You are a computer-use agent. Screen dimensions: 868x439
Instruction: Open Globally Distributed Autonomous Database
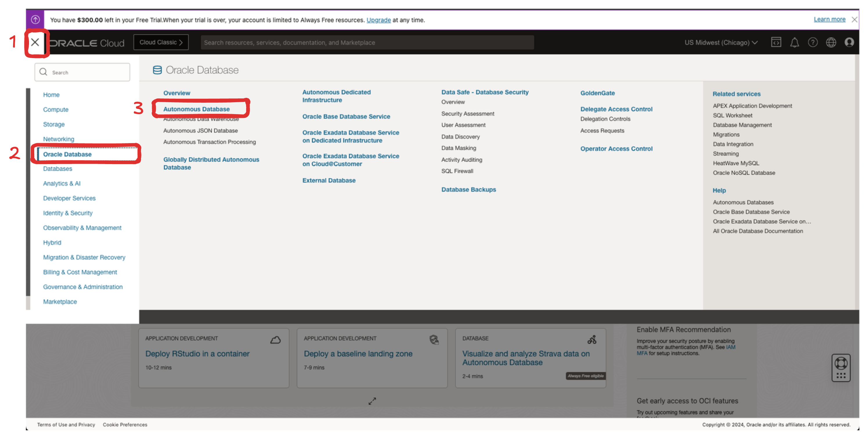[x=211, y=163]
